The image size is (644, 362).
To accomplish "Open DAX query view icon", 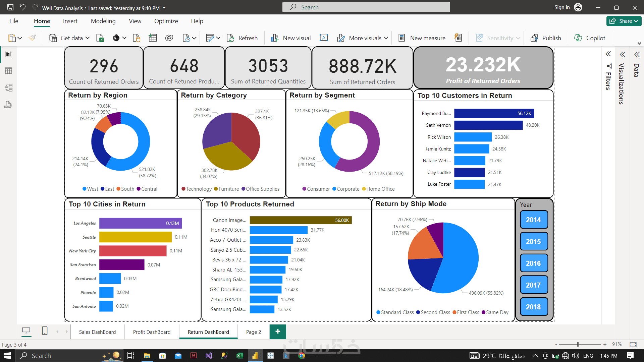I will [x=8, y=105].
